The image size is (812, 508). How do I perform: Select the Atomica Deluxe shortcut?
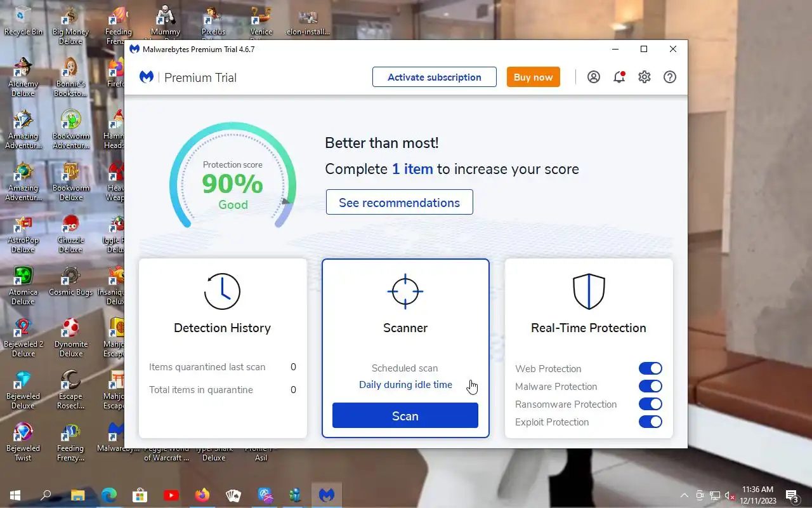click(23, 286)
